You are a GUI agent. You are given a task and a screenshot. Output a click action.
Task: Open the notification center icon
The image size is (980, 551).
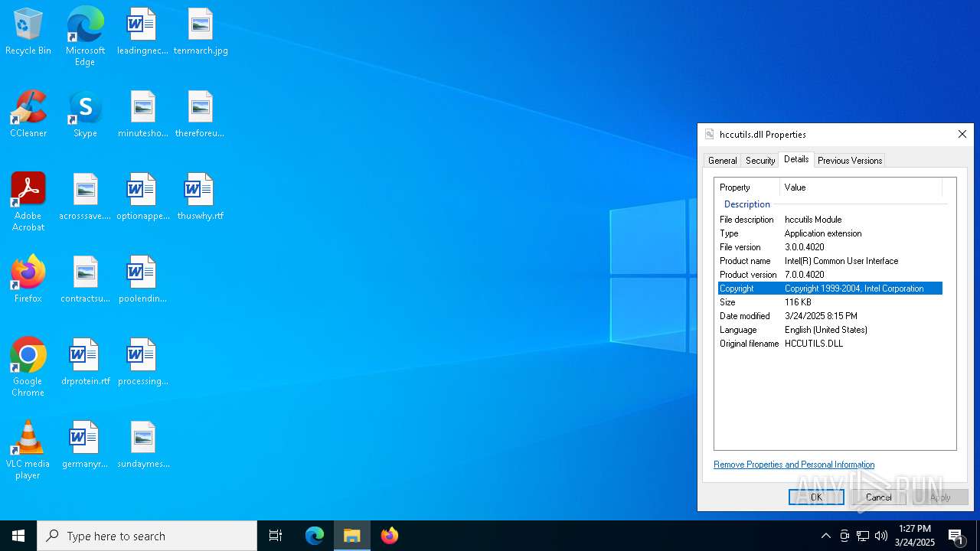(x=956, y=536)
